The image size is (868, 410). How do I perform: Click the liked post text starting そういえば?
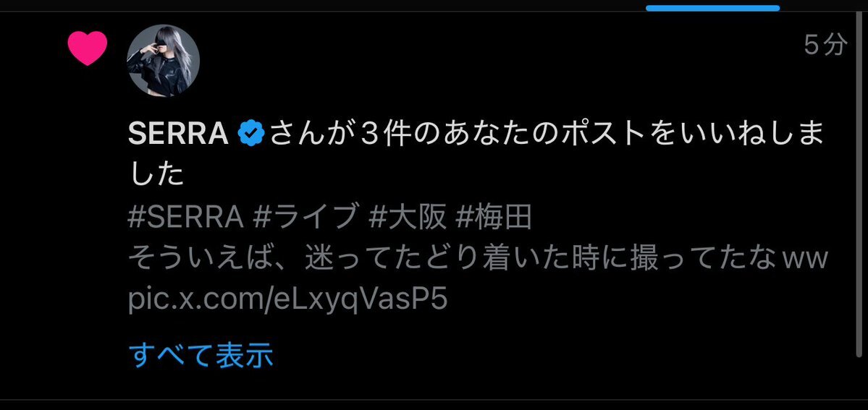[x=478, y=259]
